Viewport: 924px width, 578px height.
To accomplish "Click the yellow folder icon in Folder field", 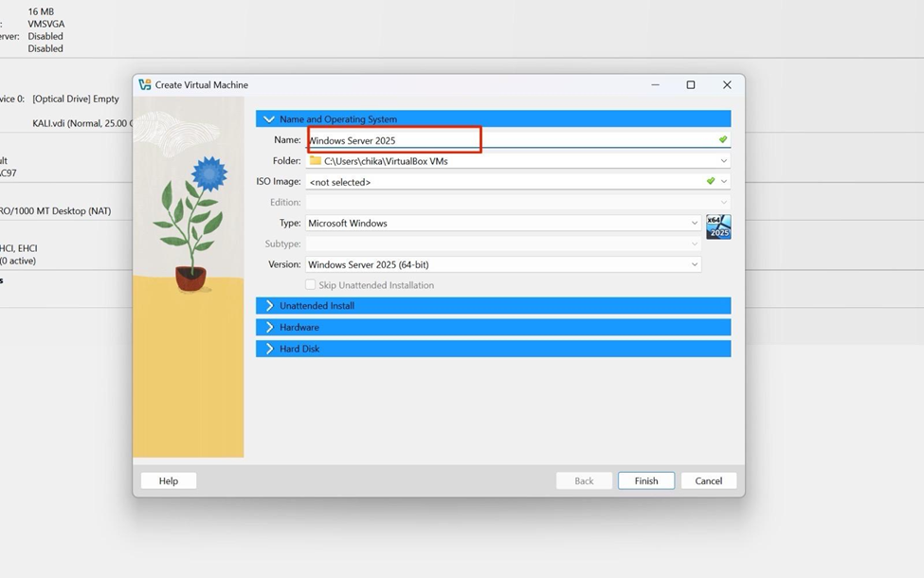I will pos(316,160).
